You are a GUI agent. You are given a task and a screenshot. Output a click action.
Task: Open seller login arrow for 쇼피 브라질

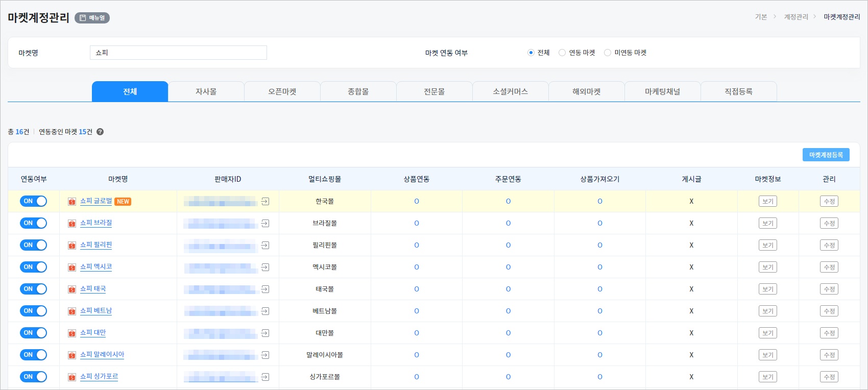(x=265, y=224)
